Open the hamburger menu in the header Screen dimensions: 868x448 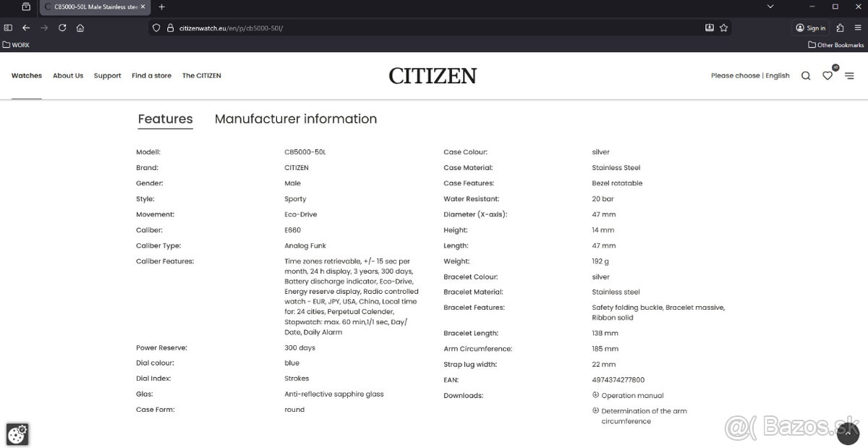coord(849,75)
